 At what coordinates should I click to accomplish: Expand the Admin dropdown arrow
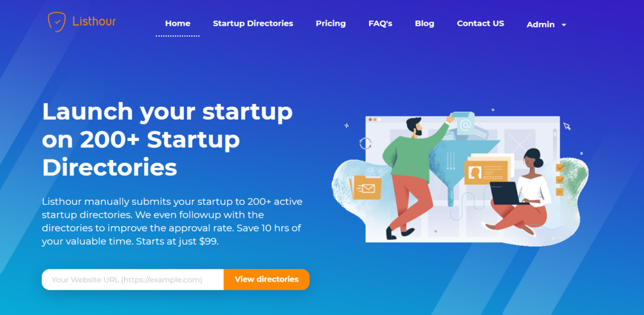[x=564, y=25]
